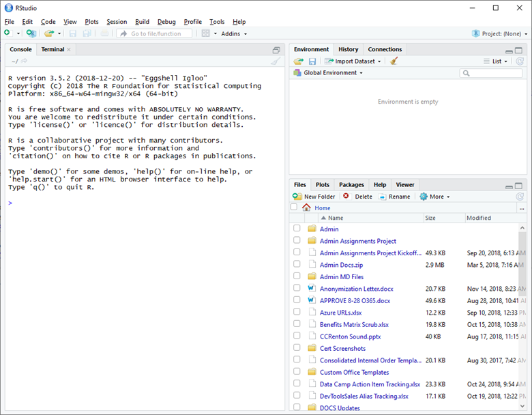Check the Admin MD Files checkbox
The height and width of the screenshot is (415, 532).
click(x=297, y=276)
